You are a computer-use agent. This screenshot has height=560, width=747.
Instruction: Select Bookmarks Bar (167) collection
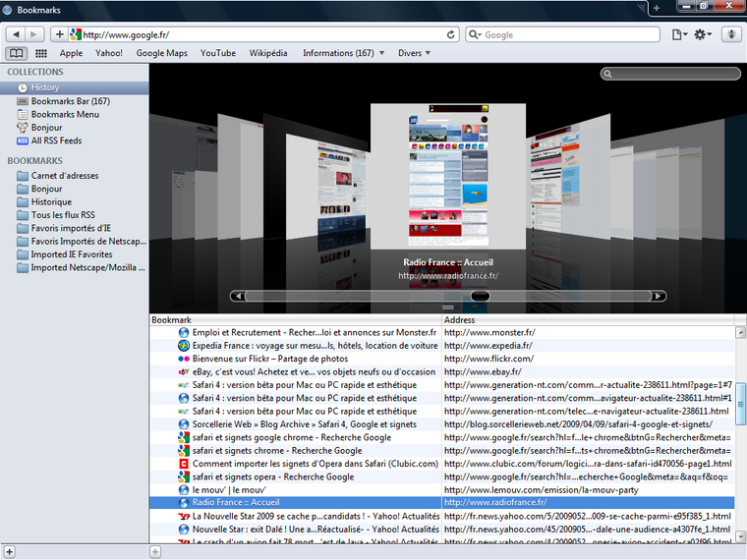pos(75,101)
